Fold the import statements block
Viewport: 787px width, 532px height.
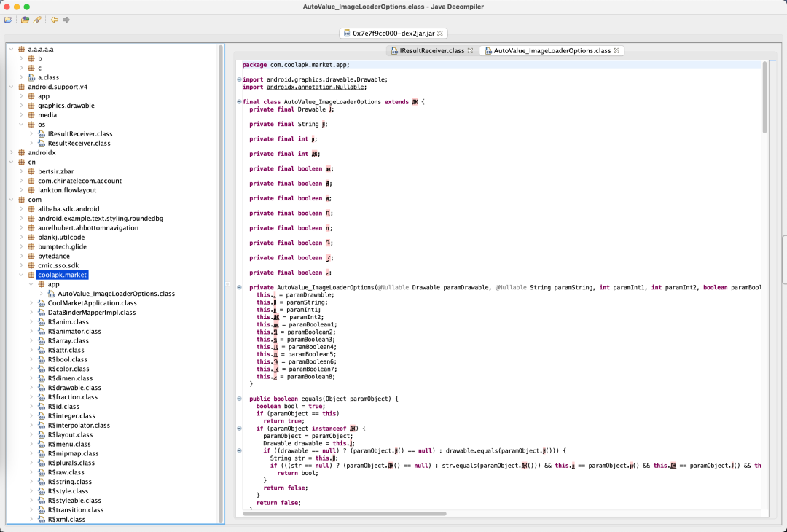coord(239,79)
